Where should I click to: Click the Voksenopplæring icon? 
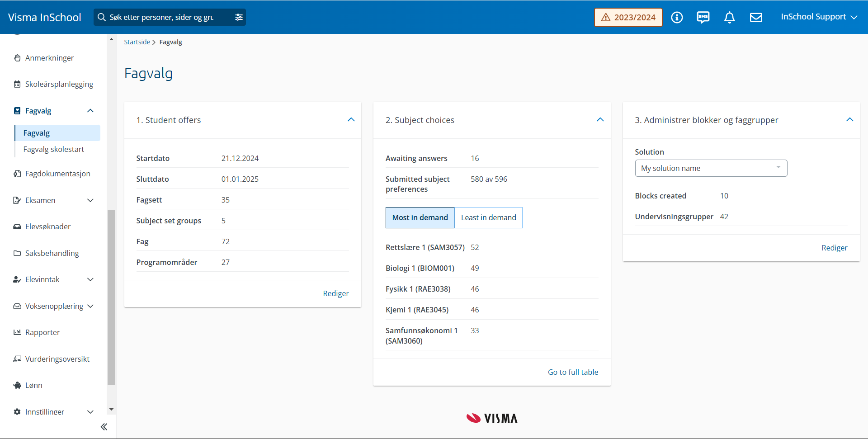[17, 306]
